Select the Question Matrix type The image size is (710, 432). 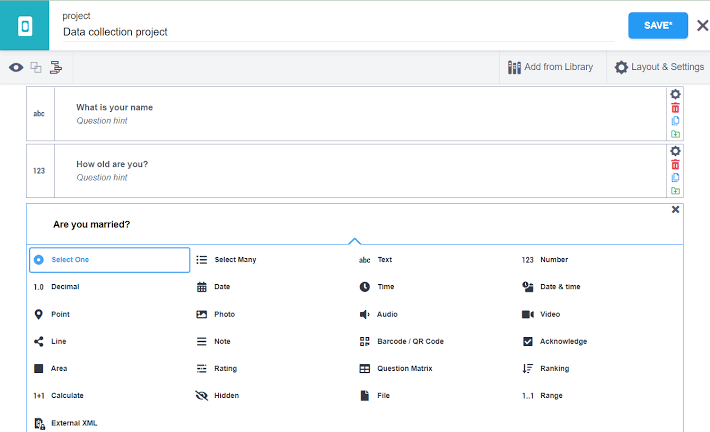[404, 368]
